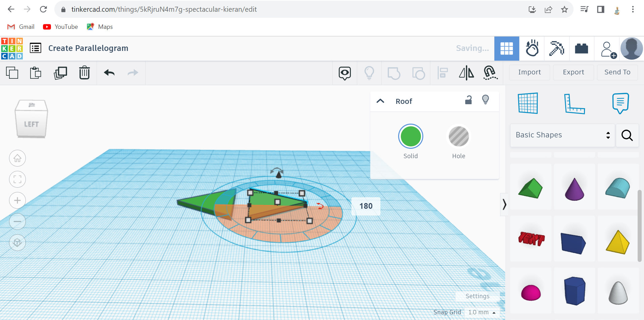Lock the Roof shape

pos(468,100)
